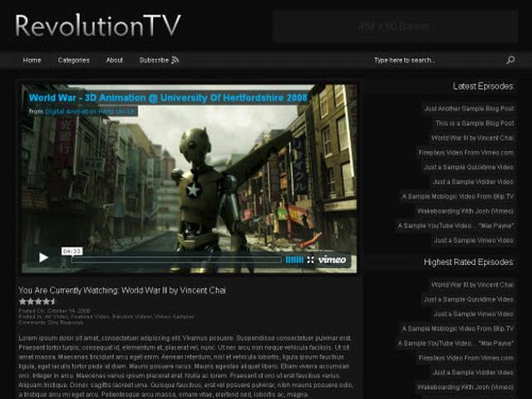Click 'You Are Currently Watching' episode title

[x=122, y=290]
